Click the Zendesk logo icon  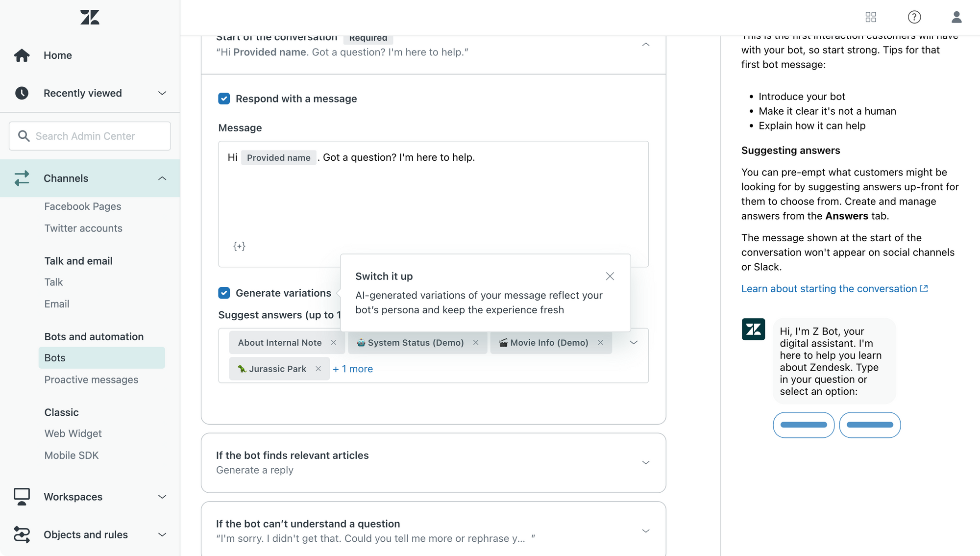tap(90, 18)
